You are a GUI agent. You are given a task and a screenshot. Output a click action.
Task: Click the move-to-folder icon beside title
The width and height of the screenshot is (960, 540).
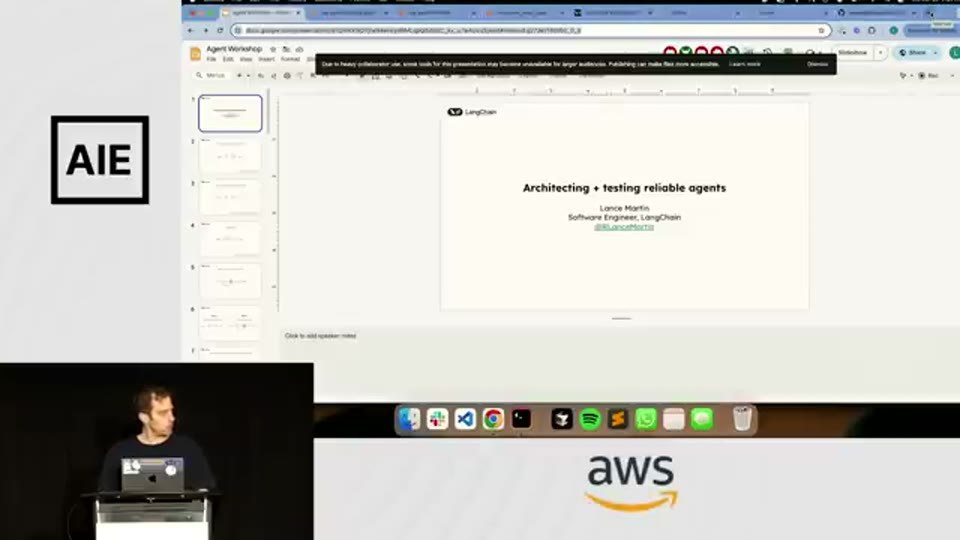point(286,49)
